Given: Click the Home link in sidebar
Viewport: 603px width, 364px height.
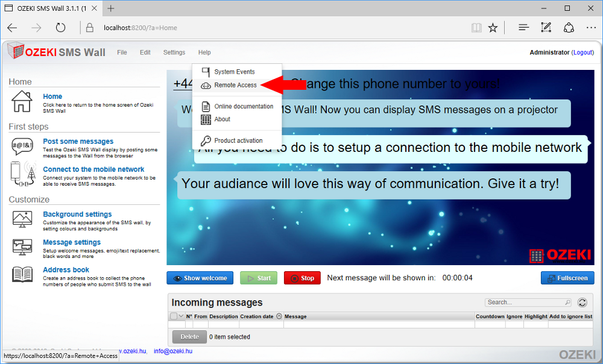Looking at the screenshot, I should [52, 96].
